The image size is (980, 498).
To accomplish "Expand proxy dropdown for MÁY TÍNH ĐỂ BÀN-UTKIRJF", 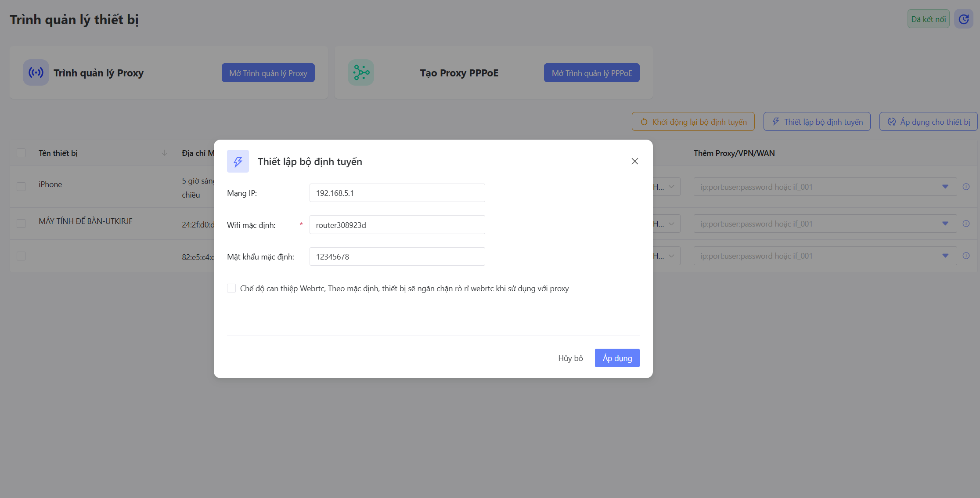I will click(945, 224).
